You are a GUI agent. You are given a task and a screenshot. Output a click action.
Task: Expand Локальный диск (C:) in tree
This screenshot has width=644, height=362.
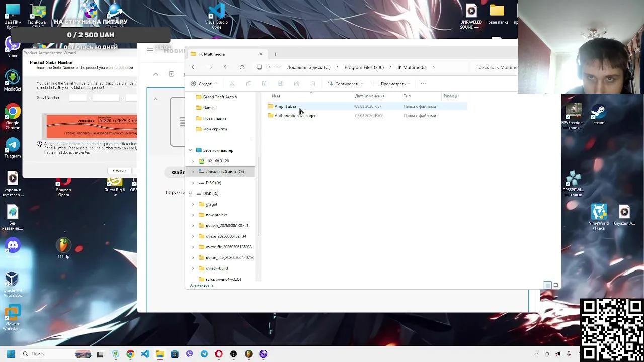[193, 172]
